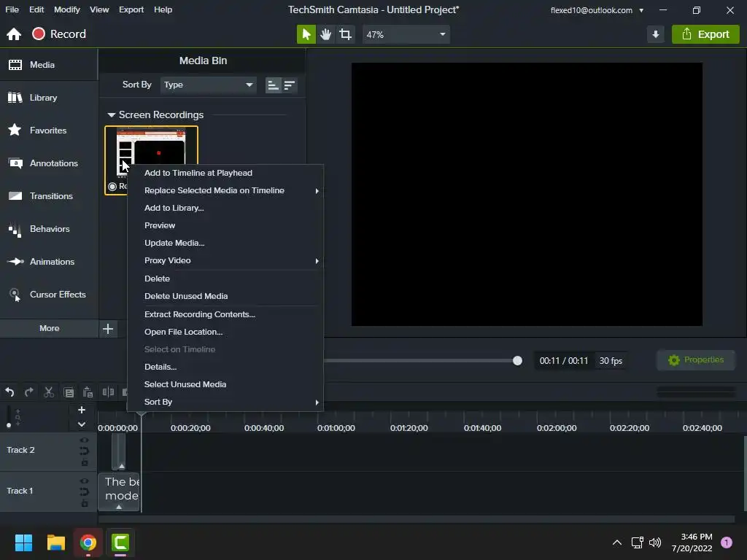Click the Cut scissors icon
747x560 pixels.
pos(49,392)
